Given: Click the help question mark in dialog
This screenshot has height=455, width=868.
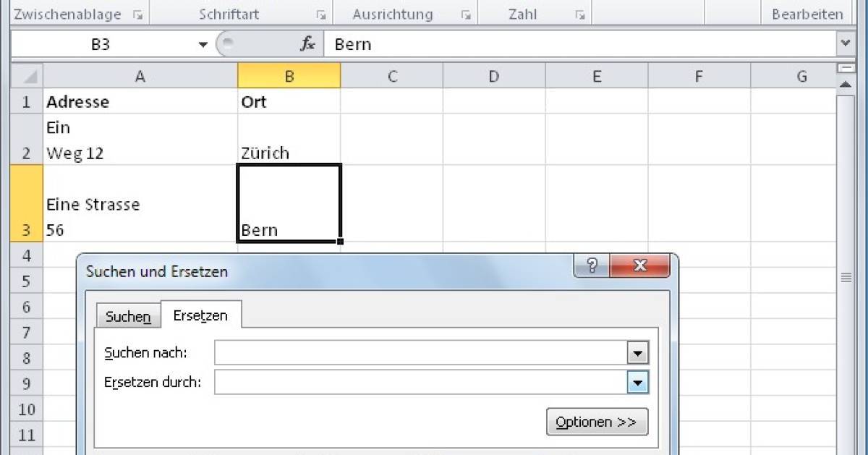Looking at the screenshot, I should point(592,265).
